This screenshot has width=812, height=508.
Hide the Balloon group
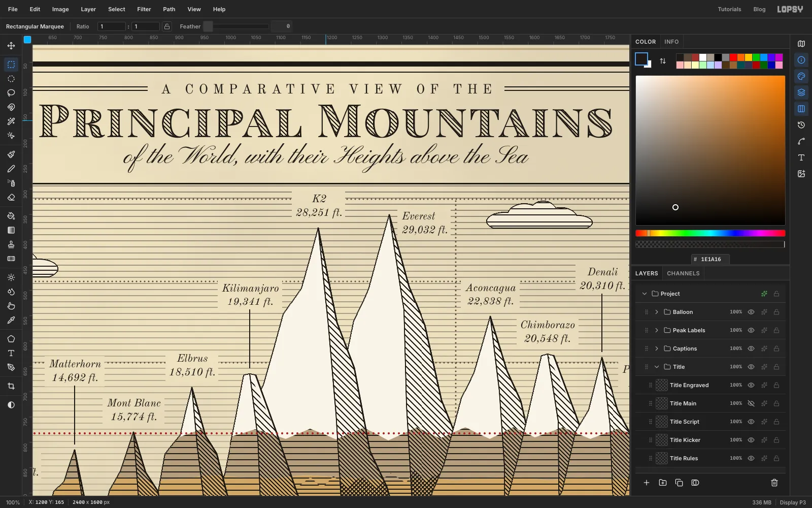pos(751,312)
